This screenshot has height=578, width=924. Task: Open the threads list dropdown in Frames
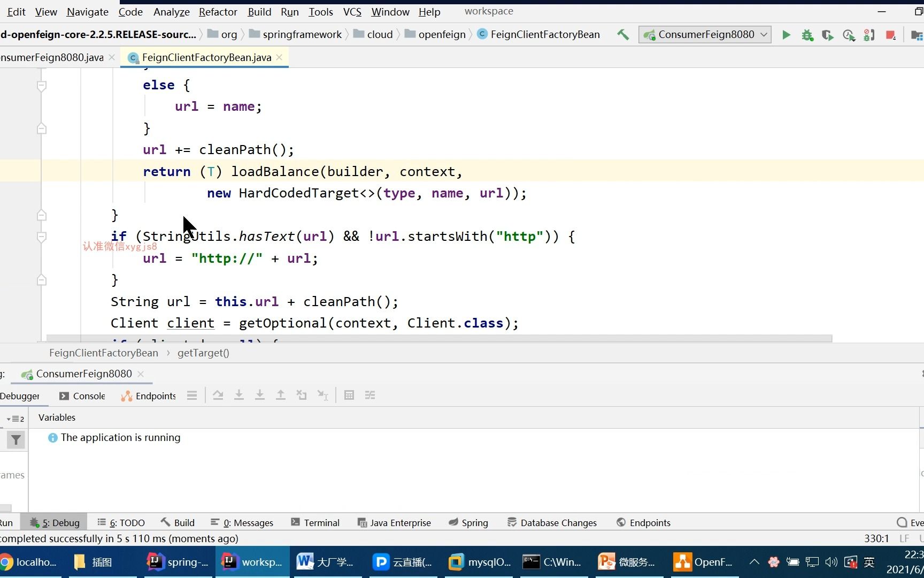pyautogui.click(x=15, y=419)
